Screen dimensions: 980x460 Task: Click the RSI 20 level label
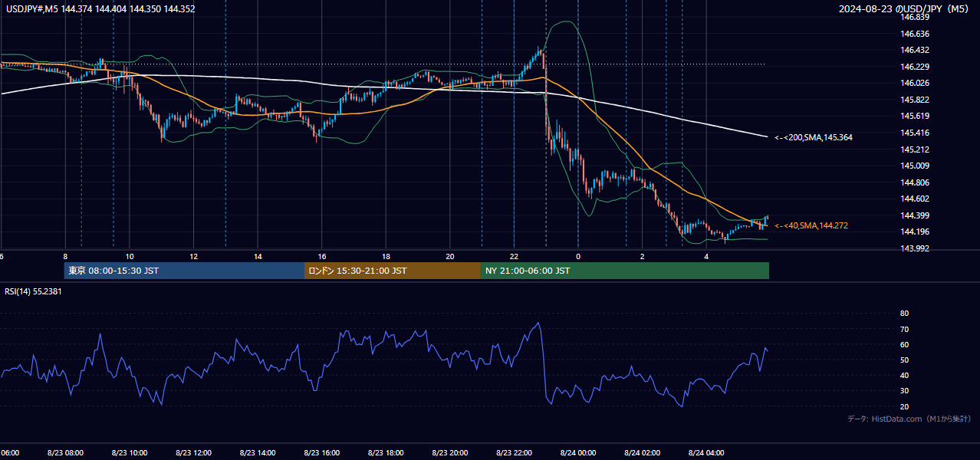click(904, 406)
